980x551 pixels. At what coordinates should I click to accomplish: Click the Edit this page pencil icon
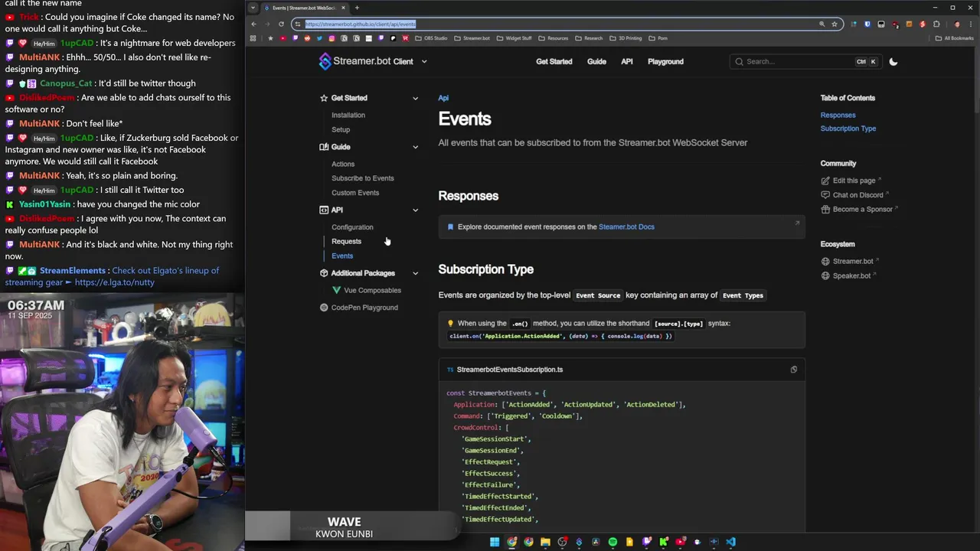pyautogui.click(x=825, y=181)
